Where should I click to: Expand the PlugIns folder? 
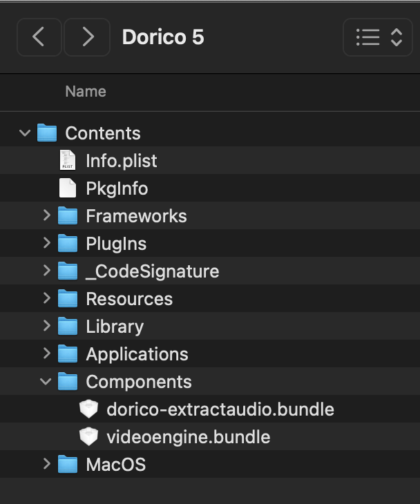(46, 243)
